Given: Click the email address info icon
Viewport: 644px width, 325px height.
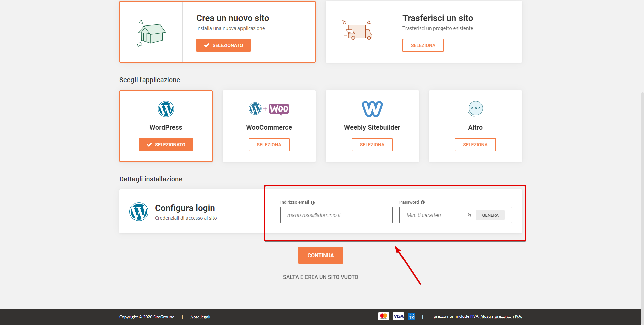Looking at the screenshot, I should pyautogui.click(x=313, y=203).
